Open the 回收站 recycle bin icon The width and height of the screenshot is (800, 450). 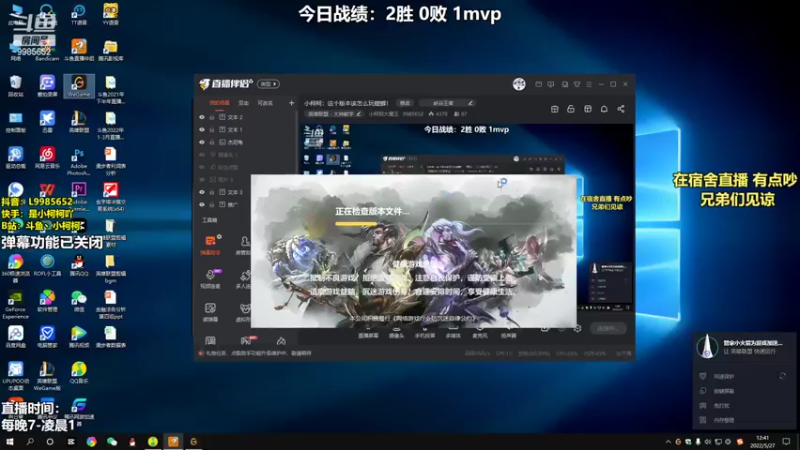[x=15, y=86]
